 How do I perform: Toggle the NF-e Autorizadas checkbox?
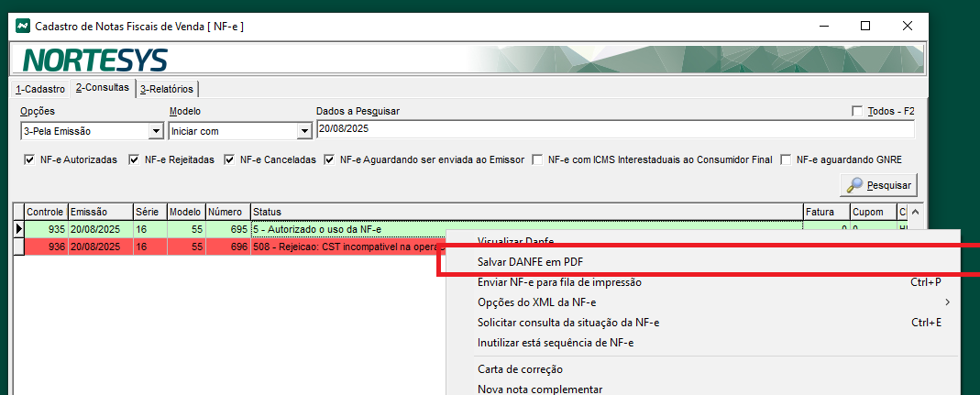tap(29, 159)
